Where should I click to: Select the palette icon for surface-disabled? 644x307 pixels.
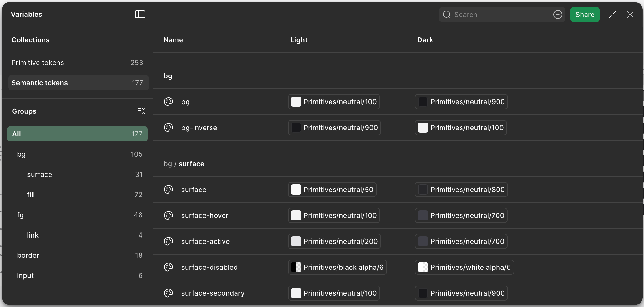[169, 267]
